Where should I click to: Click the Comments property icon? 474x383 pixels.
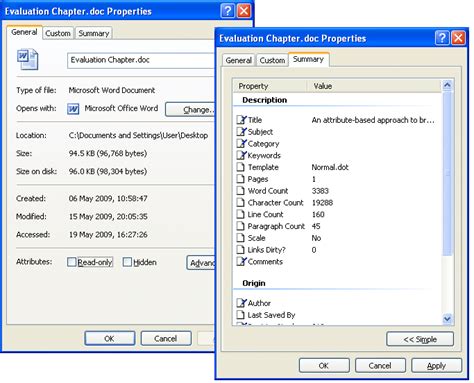[241, 261]
